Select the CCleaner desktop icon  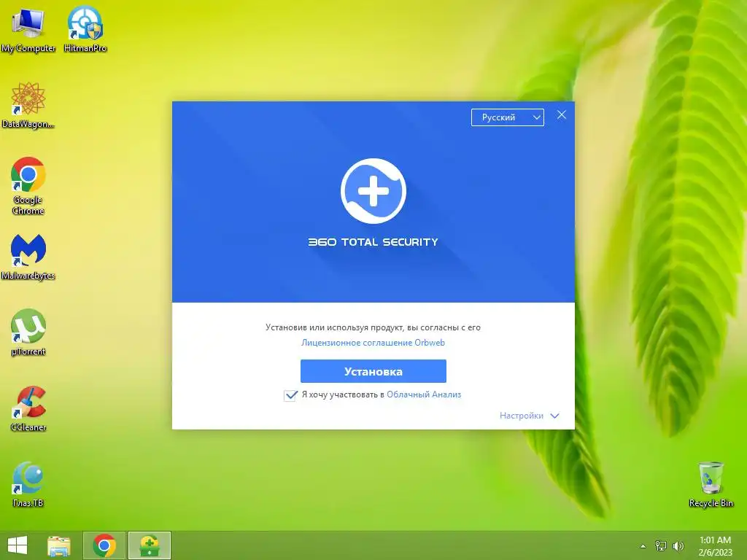28,408
